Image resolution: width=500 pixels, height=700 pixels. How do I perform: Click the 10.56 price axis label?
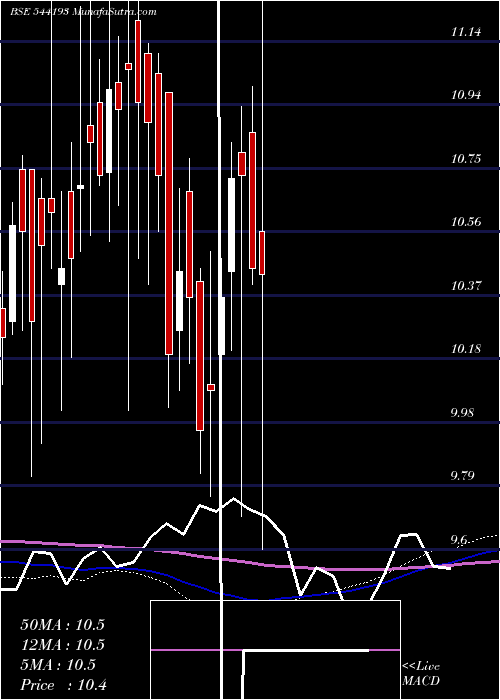pyautogui.click(x=467, y=221)
